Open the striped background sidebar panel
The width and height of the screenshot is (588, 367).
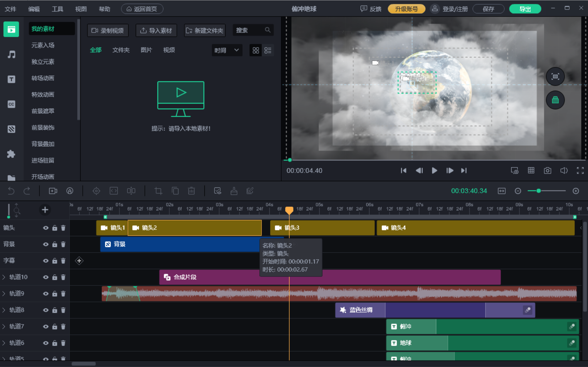11,129
